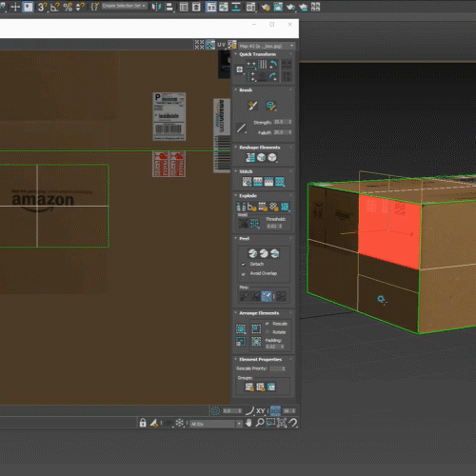The image size is (476, 476).
Task: Toggle the Detach checkbox
Action: coord(244,264)
